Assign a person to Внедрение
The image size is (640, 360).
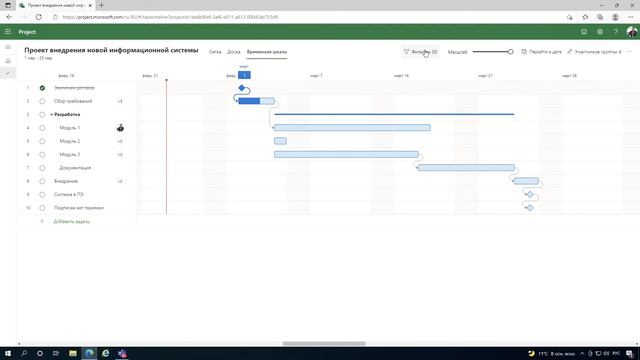[120, 181]
